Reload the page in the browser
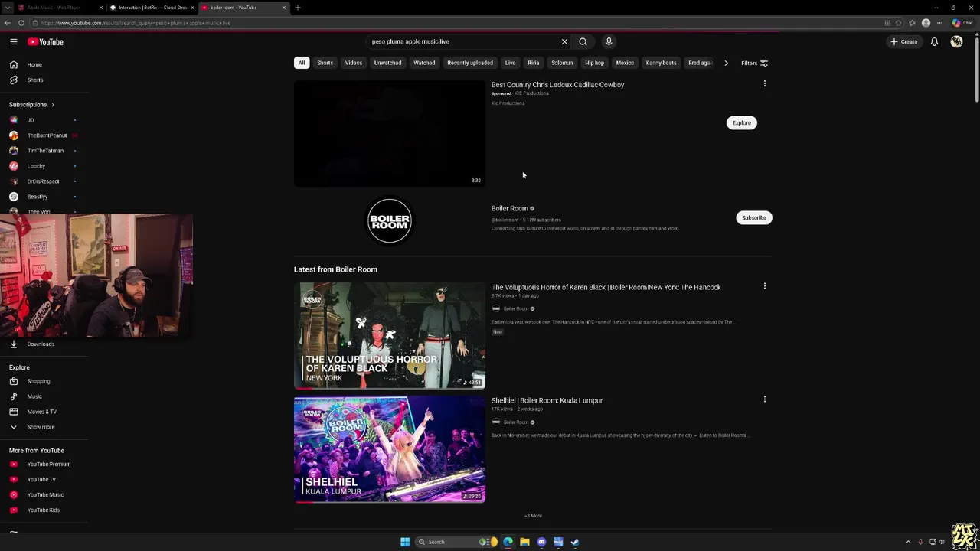Image resolution: width=980 pixels, height=551 pixels. click(x=21, y=23)
